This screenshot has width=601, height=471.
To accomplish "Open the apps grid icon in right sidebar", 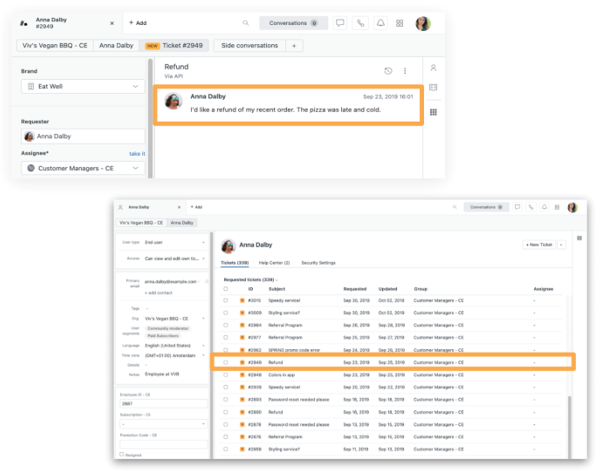I will 433,113.
